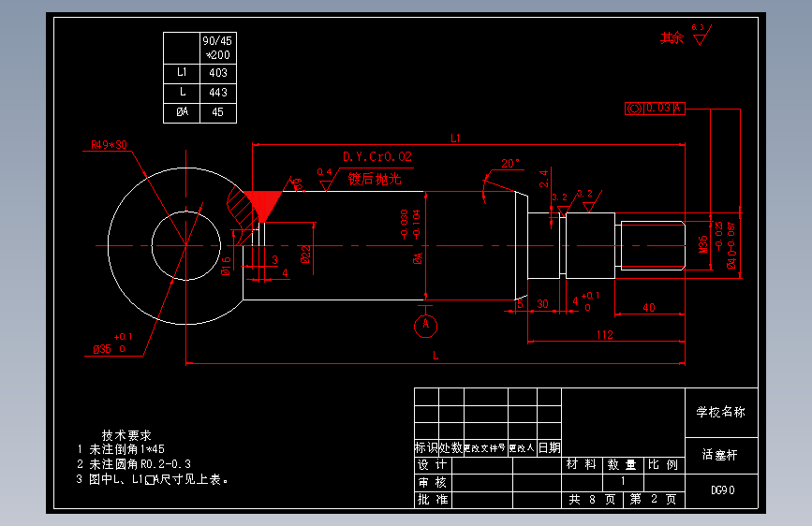Select the DG90 drawing number cell
Screen dimensions: 812x526
[x=721, y=490]
